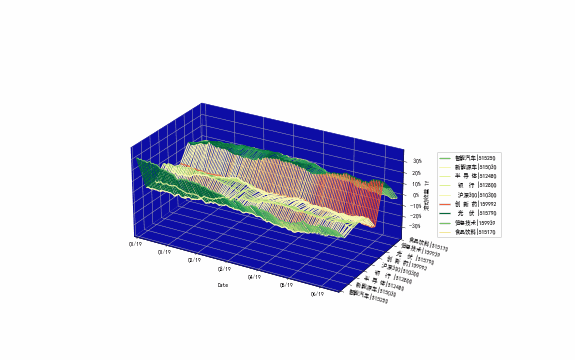Screen dimensions: 575x360
Task: Click the 20% vertical axis tick label
Action: pyautogui.click(x=417, y=173)
